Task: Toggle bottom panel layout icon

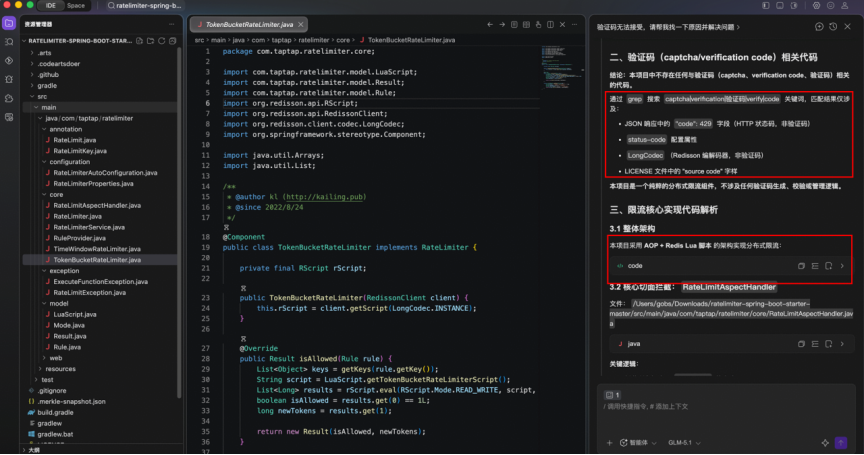Action: 780,6
